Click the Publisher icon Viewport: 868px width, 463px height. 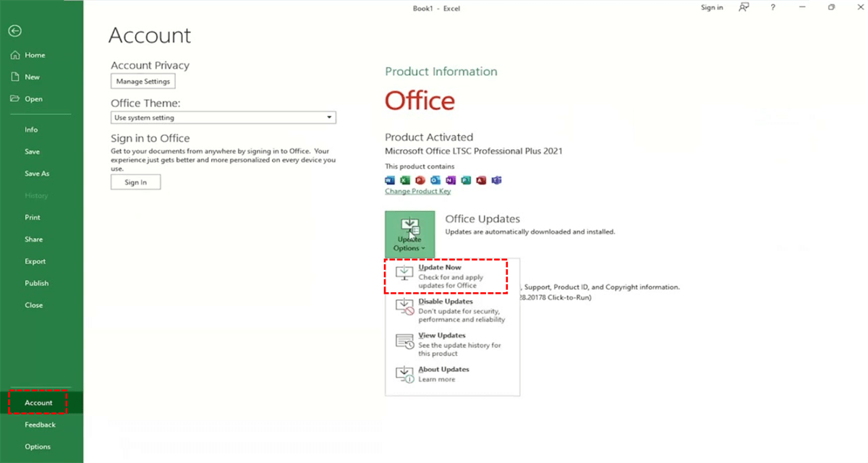(467, 180)
